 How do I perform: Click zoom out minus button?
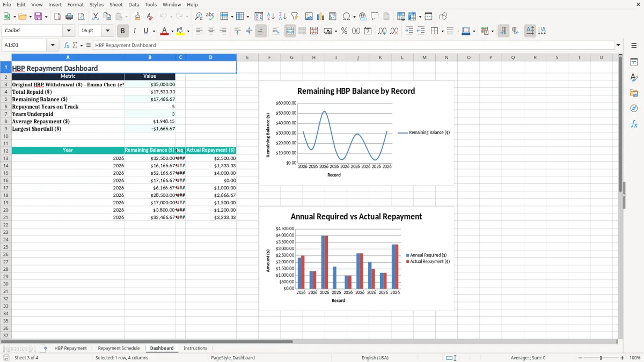point(580,358)
